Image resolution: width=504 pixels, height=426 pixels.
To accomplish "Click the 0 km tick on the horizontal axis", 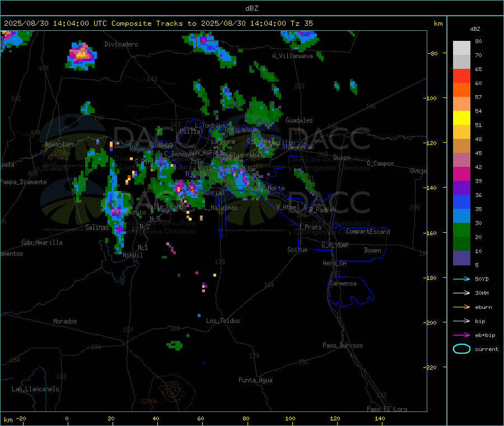I will [67, 418].
